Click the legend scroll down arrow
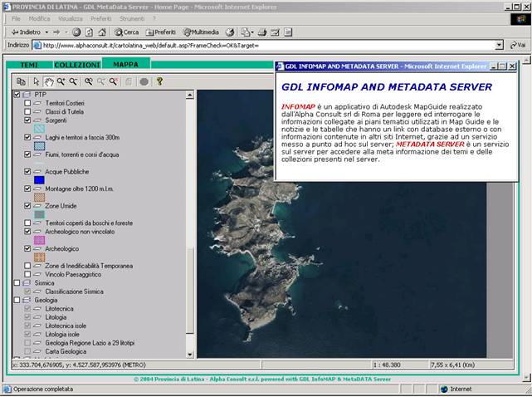The height and width of the screenshot is (397, 532). click(x=190, y=354)
